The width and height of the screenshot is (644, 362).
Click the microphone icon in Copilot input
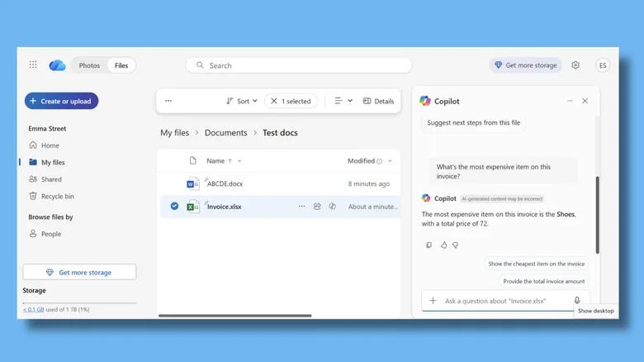pos(576,301)
